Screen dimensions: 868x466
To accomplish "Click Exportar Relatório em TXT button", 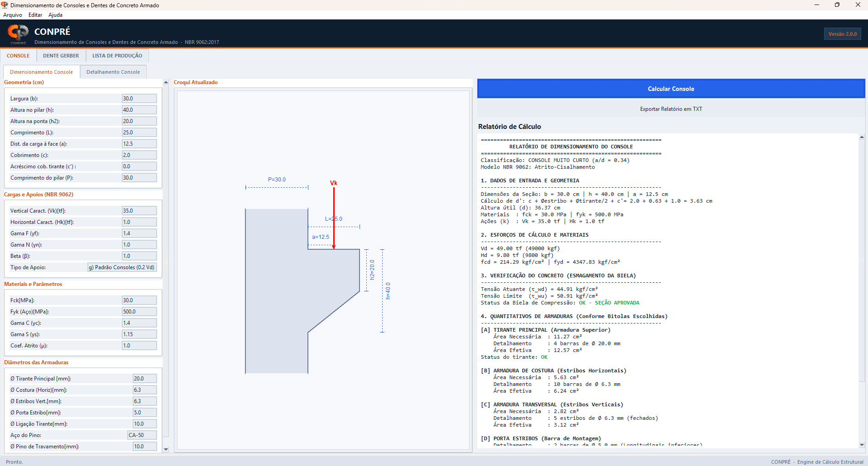I will pyautogui.click(x=671, y=109).
